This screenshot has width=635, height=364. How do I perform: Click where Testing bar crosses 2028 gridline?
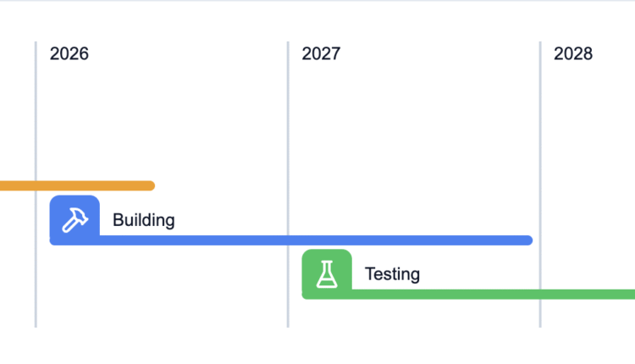pyautogui.click(x=540, y=294)
